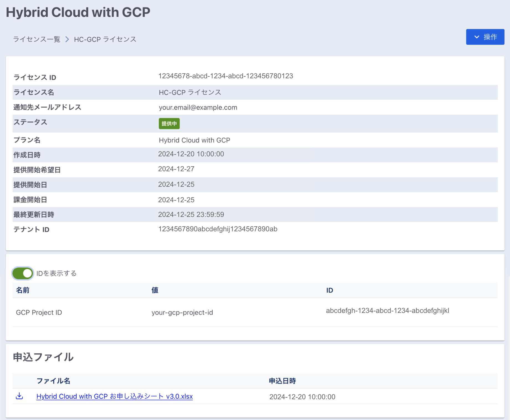This screenshot has width=510, height=420.
Task: Click the GCP Project ID row name
Action: click(x=39, y=312)
